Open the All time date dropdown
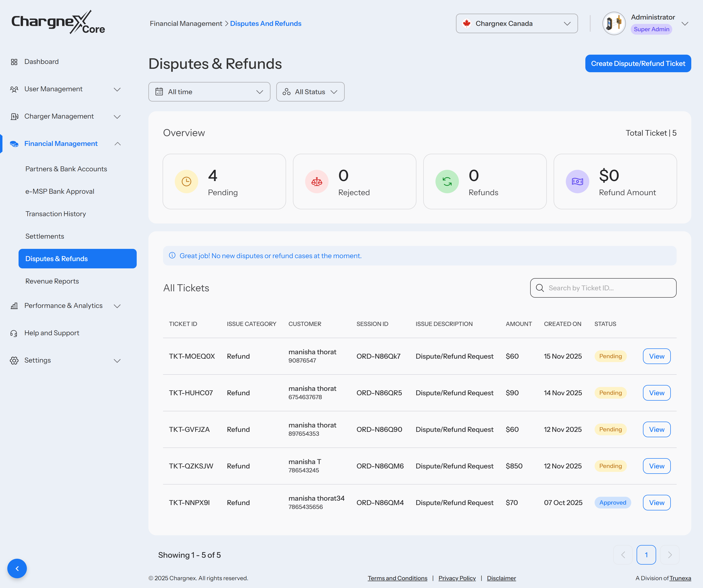The width and height of the screenshot is (703, 588). tap(209, 92)
